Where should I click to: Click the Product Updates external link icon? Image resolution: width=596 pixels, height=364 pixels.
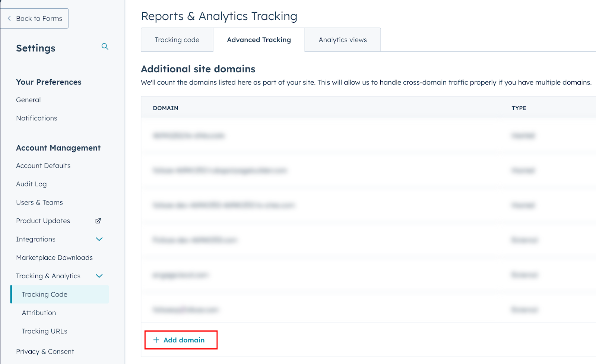coord(98,221)
